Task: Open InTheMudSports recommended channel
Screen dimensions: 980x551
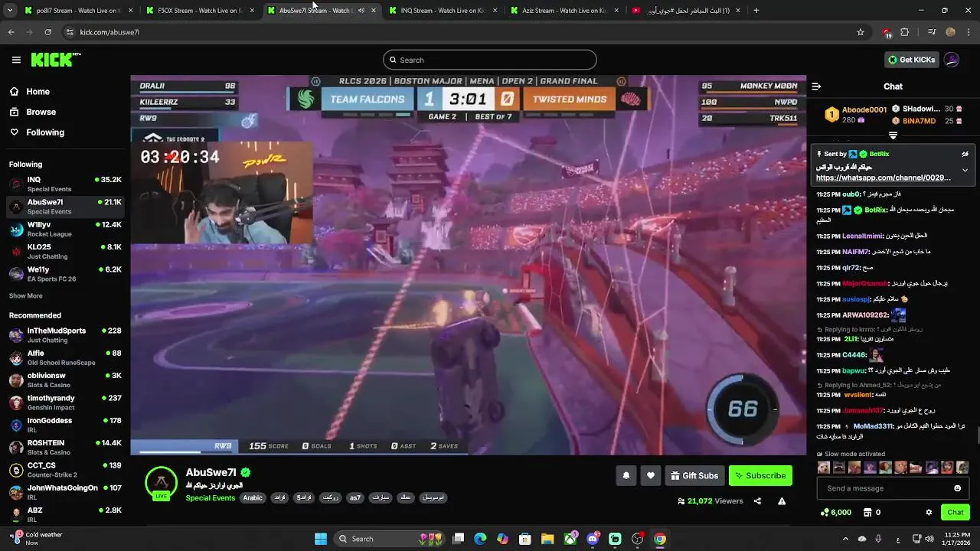Action: click(x=65, y=335)
